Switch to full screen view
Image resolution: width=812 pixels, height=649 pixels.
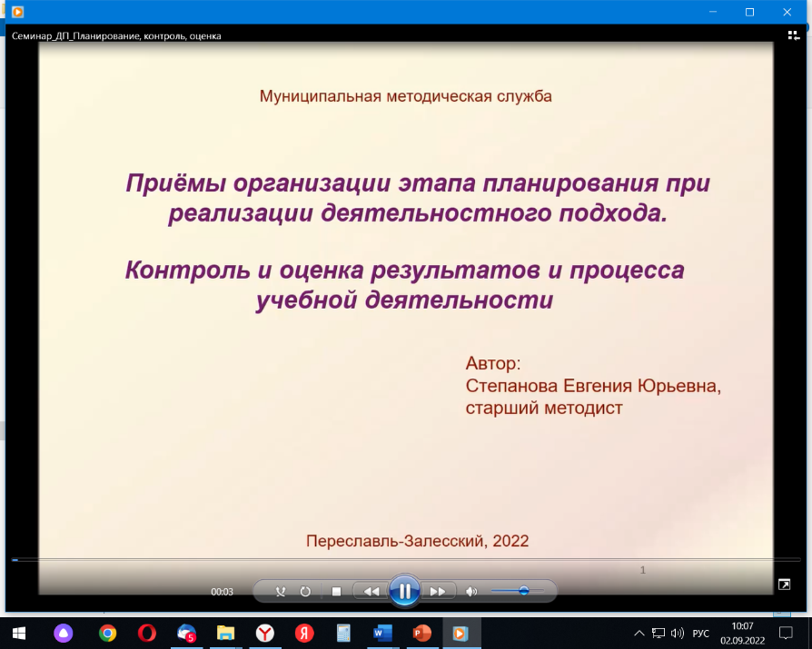point(784,584)
